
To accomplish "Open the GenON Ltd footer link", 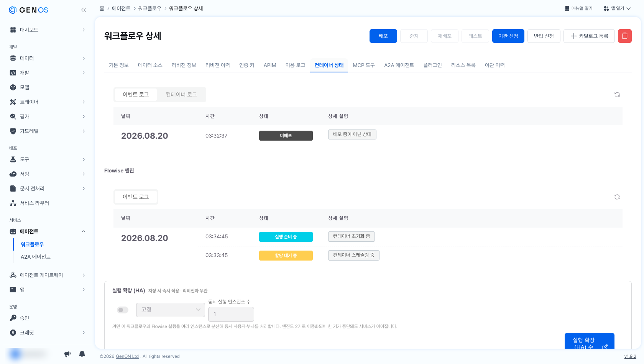I will coord(127,356).
